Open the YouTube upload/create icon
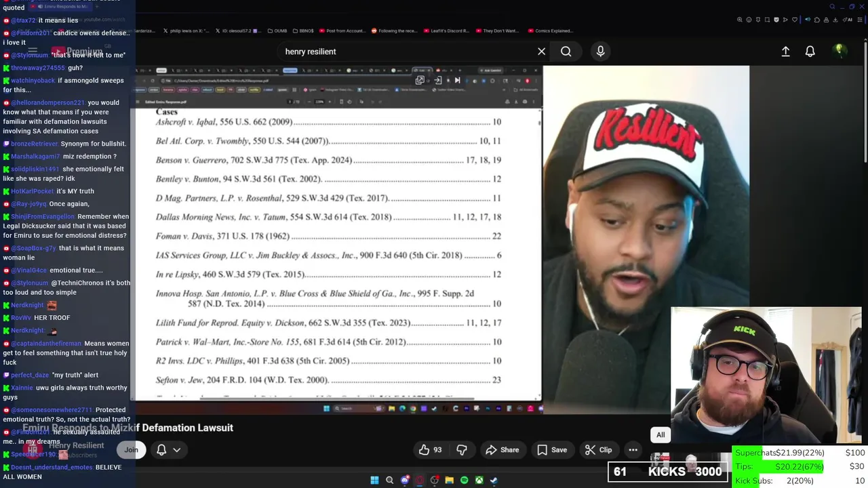Screen dimensions: 868x488 785,52
